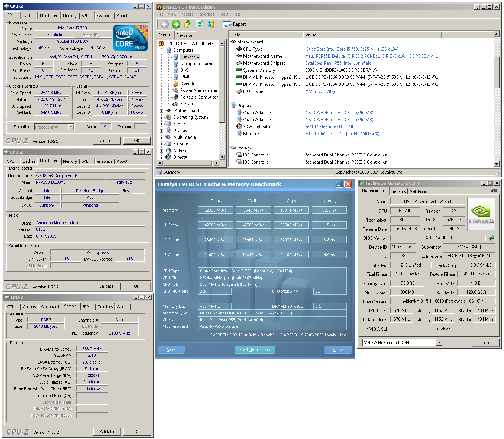Expand the Operating System tree node
Viewport: 504px width, 439px height.
[x=162, y=117]
